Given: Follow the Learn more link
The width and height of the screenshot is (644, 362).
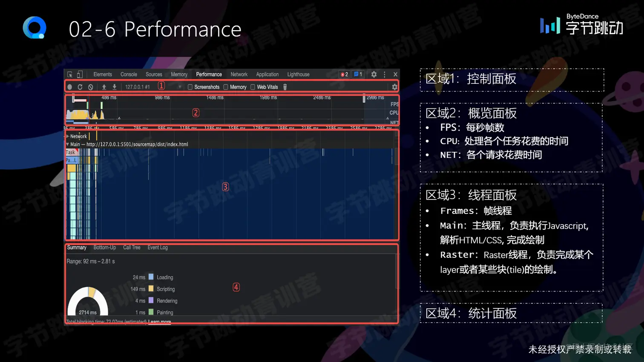Looking at the screenshot, I should pyautogui.click(x=160, y=322).
